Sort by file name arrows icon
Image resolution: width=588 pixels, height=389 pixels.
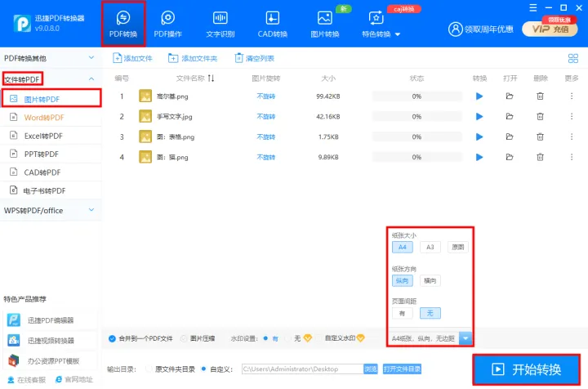212,78
